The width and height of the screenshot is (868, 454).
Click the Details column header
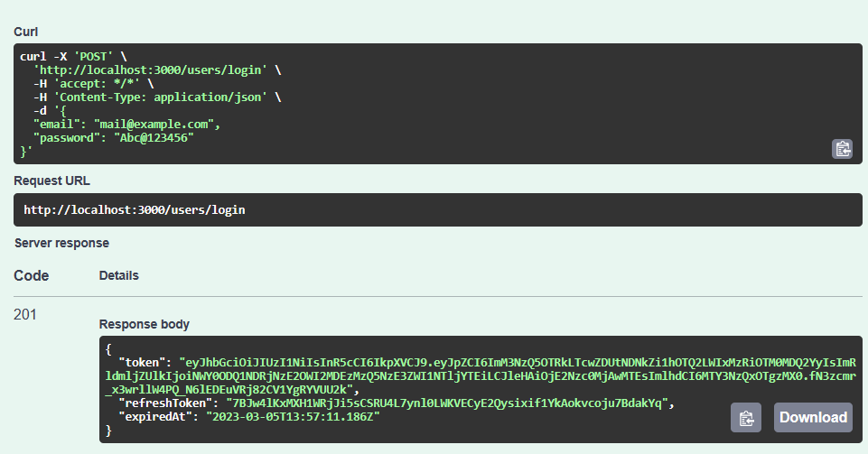pyautogui.click(x=118, y=275)
